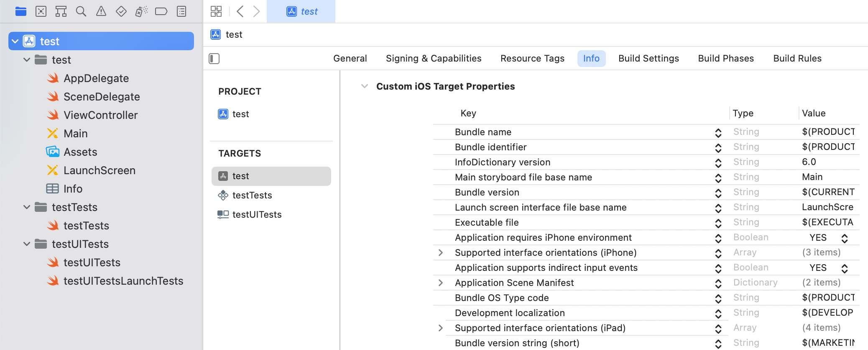This screenshot has height=350, width=868.
Task: Switch to the Build Settings tab
Action: (648, 59)
